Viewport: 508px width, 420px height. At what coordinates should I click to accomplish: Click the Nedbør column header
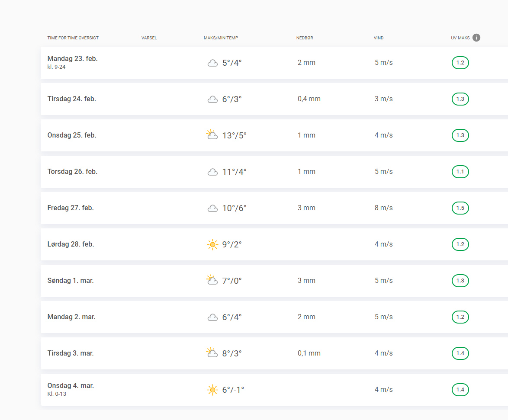[305, 38]
